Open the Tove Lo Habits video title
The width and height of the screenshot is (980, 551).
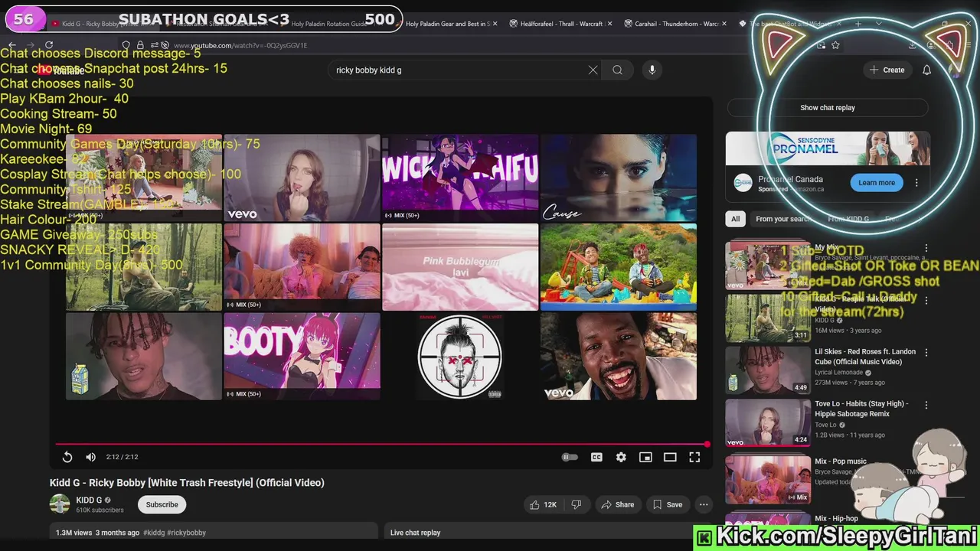coord(861,409)
